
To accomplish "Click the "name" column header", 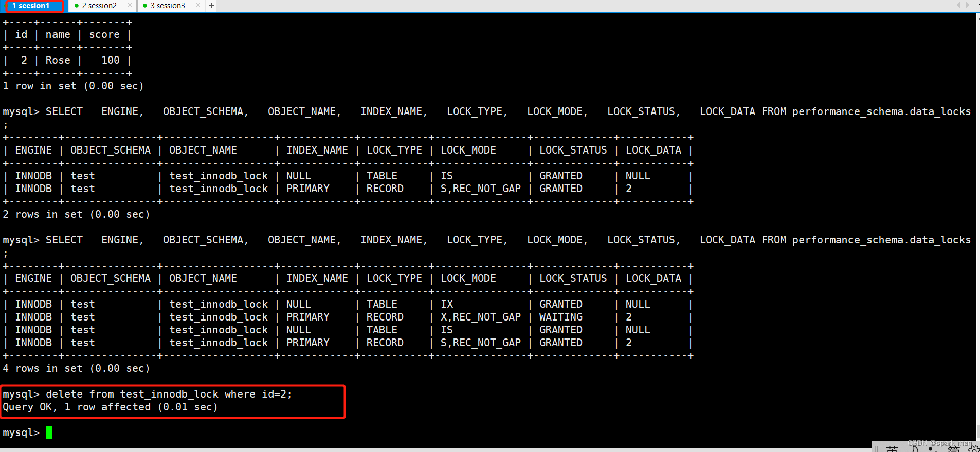I will (58, 34).
